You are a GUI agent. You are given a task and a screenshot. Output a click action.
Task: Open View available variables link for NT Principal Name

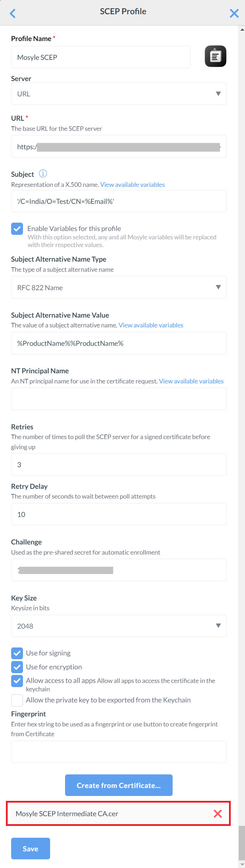(191, 381)
